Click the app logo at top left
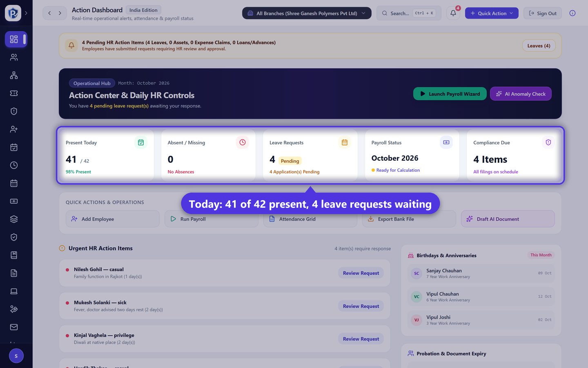The width and height of the screenshot is (588, 368). tap(13, 13)
